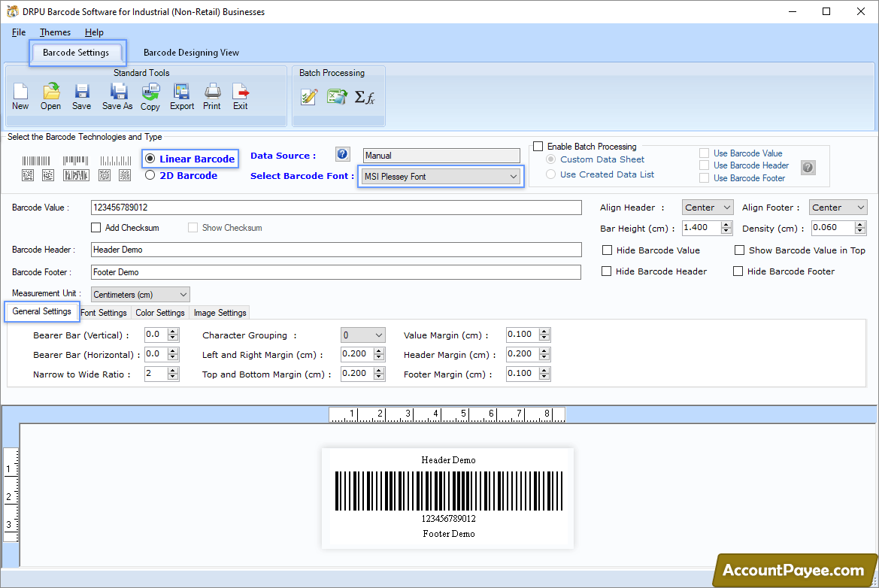Click the Value Margin stepper arrows

[544, 335]
